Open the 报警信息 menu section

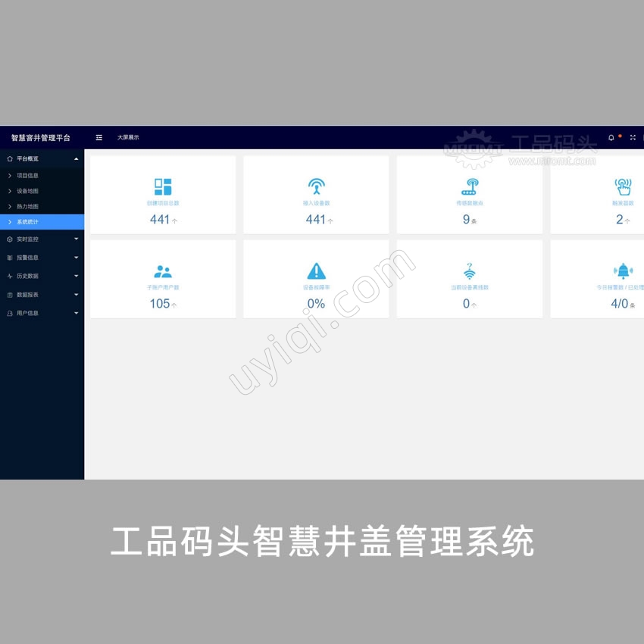pos(42,258)
